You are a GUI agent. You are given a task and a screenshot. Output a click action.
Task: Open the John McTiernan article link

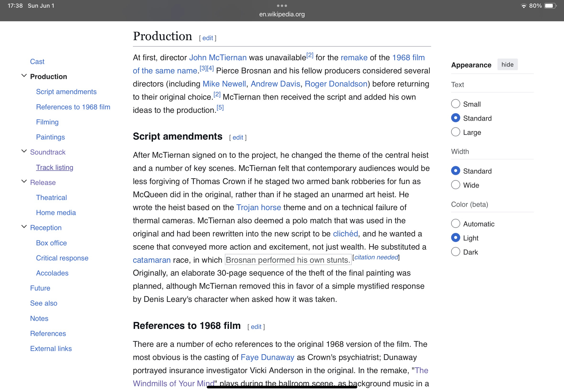pos(217,57)
